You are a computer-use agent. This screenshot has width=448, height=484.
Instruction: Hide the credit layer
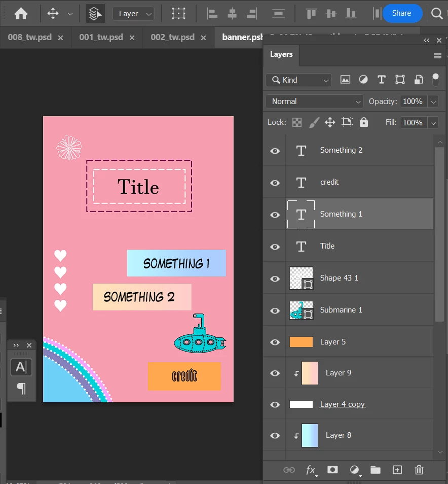pos(275,183)
